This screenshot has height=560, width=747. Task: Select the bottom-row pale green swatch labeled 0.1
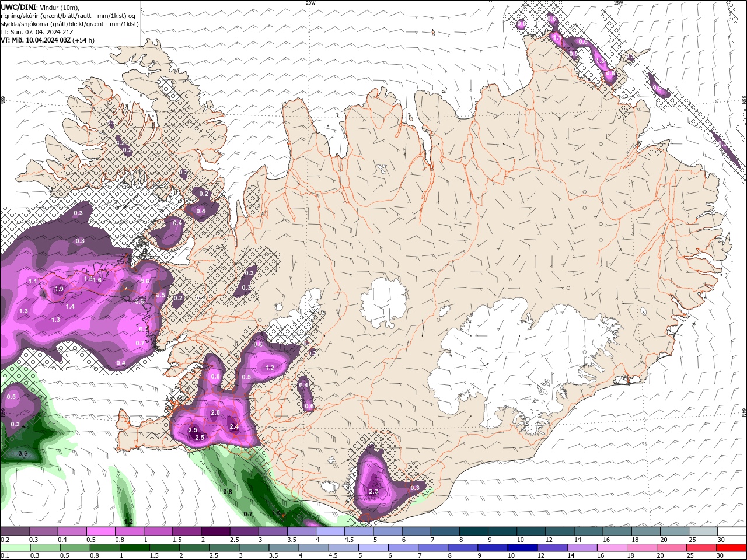point(15,548)
